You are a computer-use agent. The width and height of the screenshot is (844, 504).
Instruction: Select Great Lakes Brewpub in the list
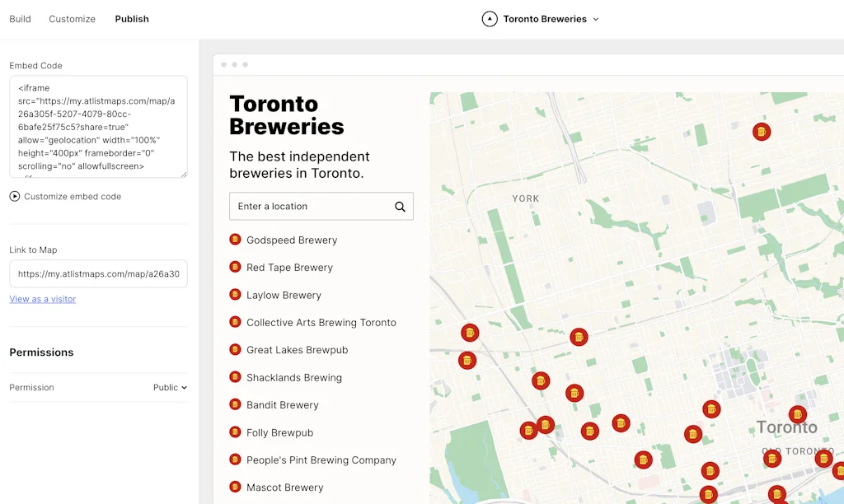[x=297, y=350]
